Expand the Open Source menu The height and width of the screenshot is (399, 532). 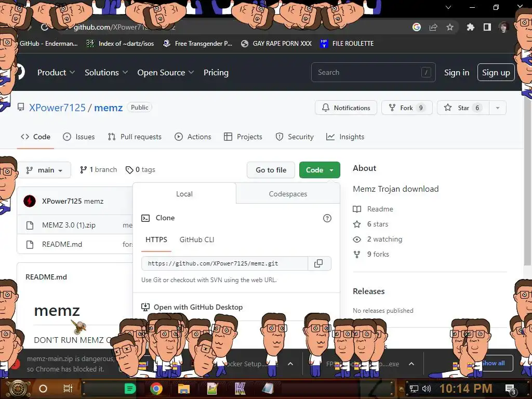(x=166, y=73)
